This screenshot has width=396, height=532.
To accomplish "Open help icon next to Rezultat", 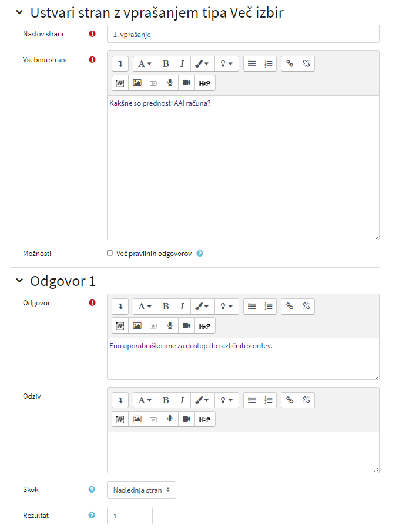I will pyautogui.click(x=92, y=515).
